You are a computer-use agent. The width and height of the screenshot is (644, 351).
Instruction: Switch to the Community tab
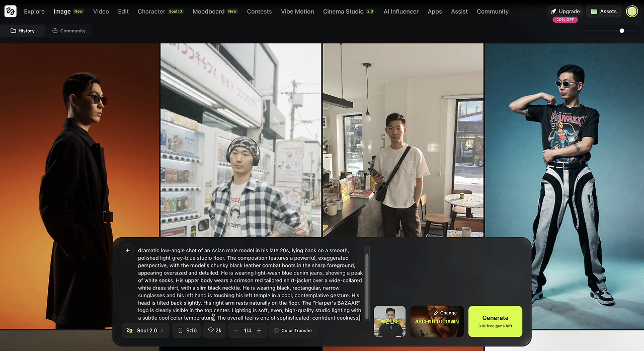point(69,30)
